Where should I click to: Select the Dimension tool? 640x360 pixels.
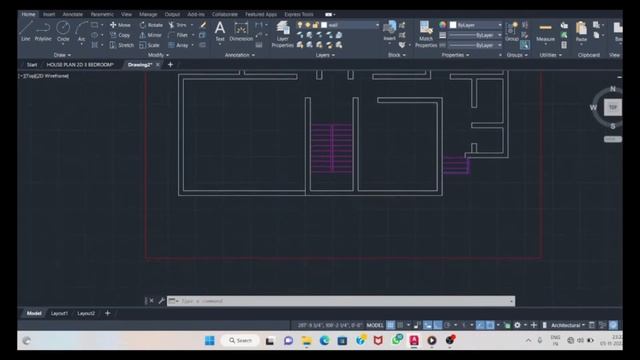tap(241, 31)
